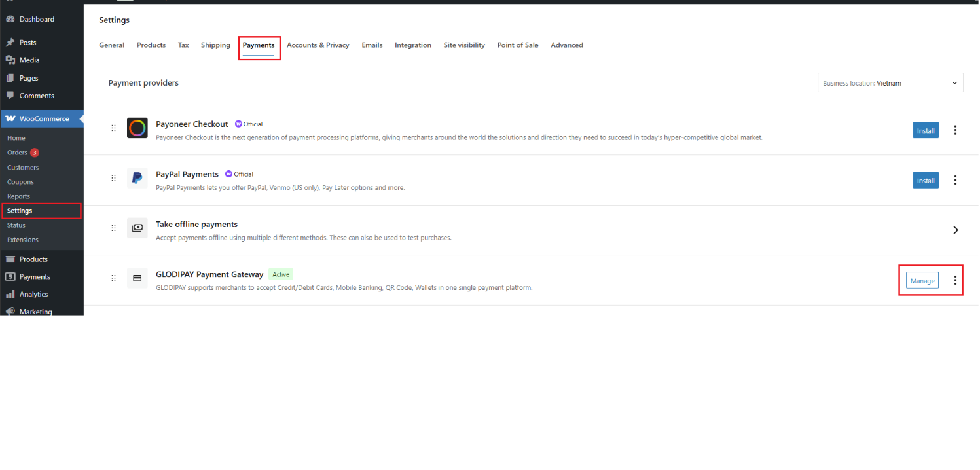Open the Point of Sale tab
This screenshot has height=470, width=980.
coord(518,45)
